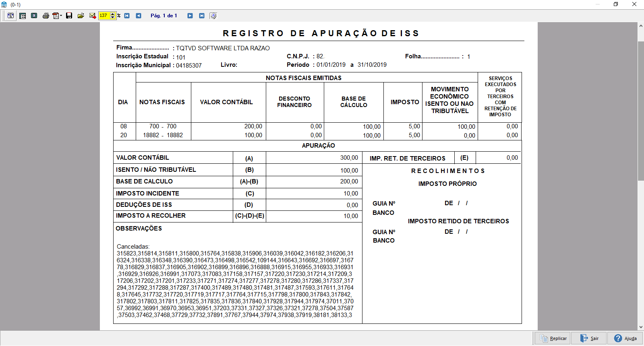Viewport: 644px width, 346px height.
Task: Click MOVIMENTO ECONÔMICO ISENTO column header
Action: (x=449, y=100)
